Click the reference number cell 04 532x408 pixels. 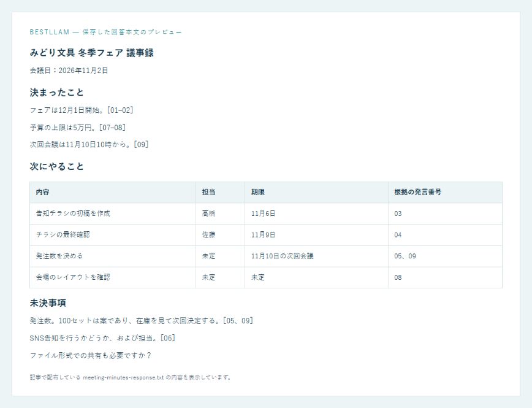coord(445,235)
